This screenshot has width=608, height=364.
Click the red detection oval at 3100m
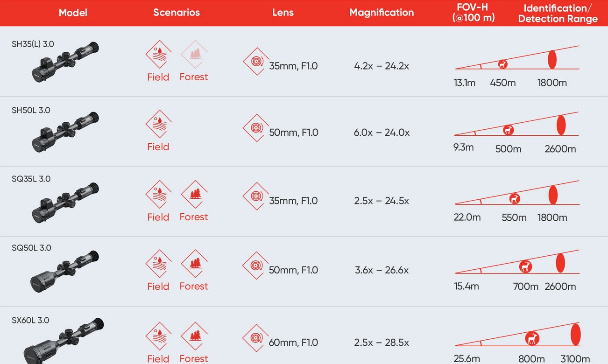[575, 334]
